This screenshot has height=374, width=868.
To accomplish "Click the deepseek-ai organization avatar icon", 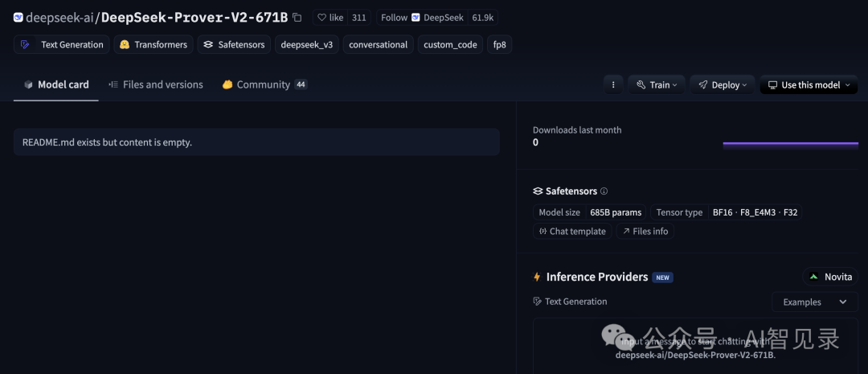I will coord(18,17).
